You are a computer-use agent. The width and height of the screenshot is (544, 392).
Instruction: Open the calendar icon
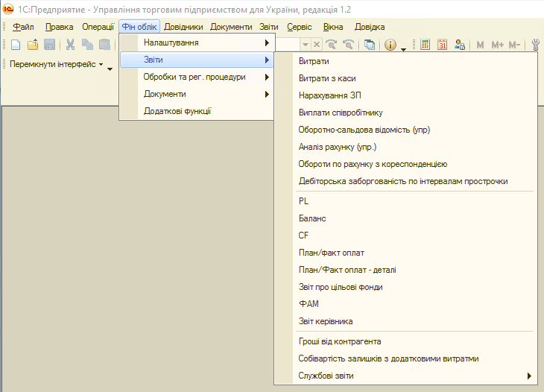coord(442,45)
